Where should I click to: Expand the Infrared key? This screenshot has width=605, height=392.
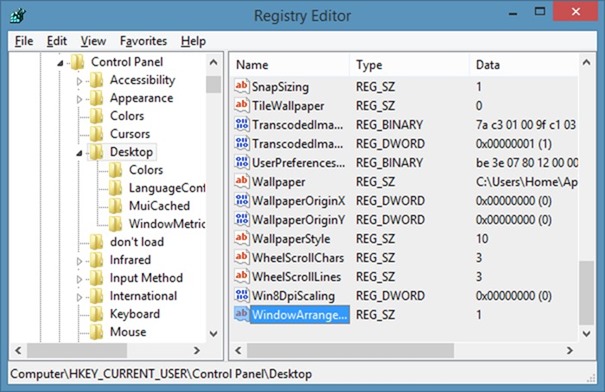[x=79, y=261]
